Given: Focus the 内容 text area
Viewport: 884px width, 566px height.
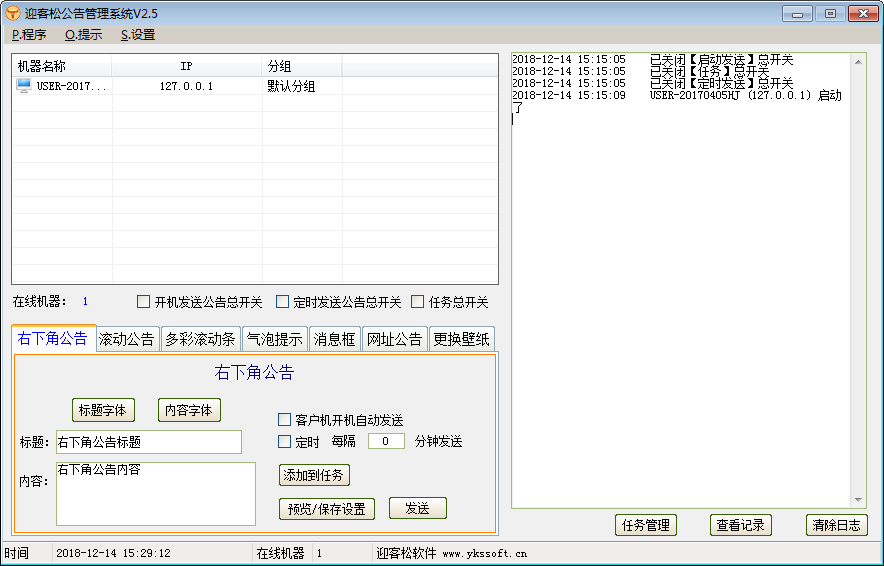Looking at the screenshot, I should pyautogui.click(x=156, y=494).
